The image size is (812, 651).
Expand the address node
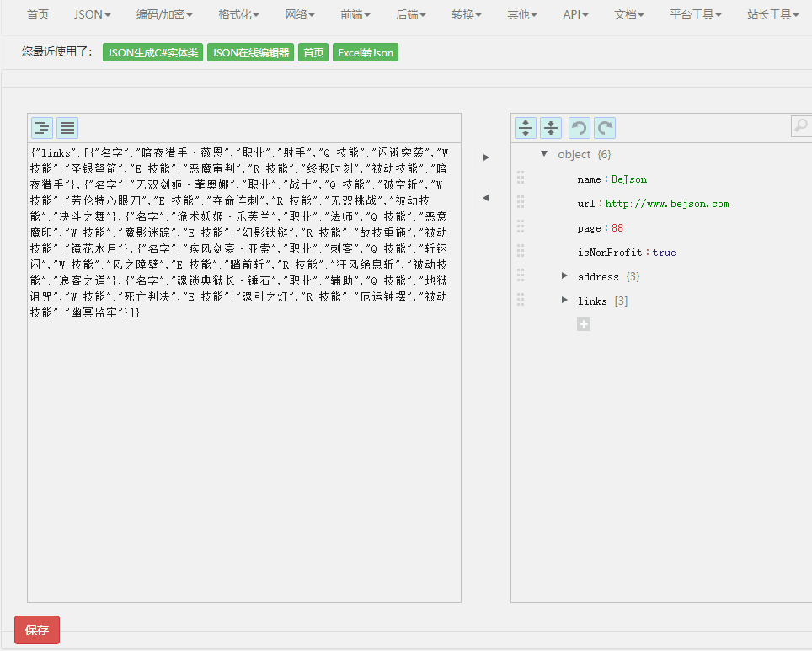[x=564, y=275]
